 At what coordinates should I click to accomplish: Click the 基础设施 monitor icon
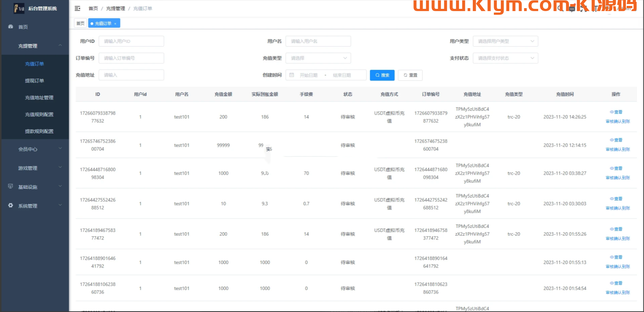(x=11, y=186)
